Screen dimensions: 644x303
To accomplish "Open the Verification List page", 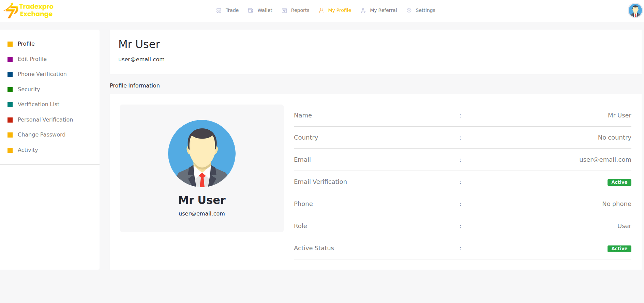I will click(39, 105).
